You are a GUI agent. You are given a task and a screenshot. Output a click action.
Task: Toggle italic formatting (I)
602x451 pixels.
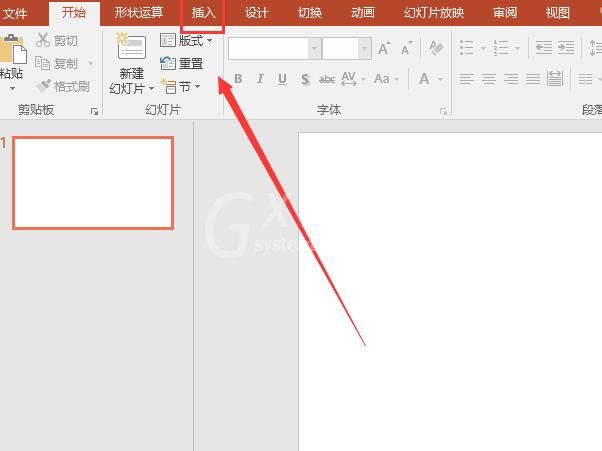pos(260,79)
